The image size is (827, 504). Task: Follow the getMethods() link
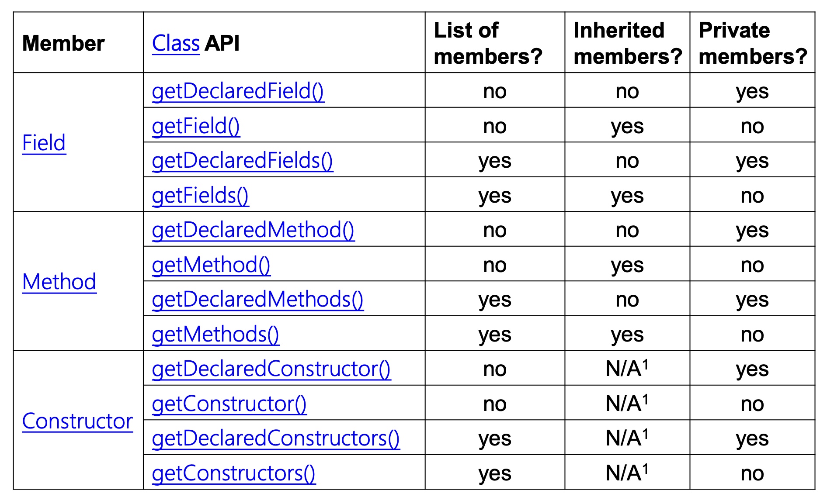click(215, 334)
